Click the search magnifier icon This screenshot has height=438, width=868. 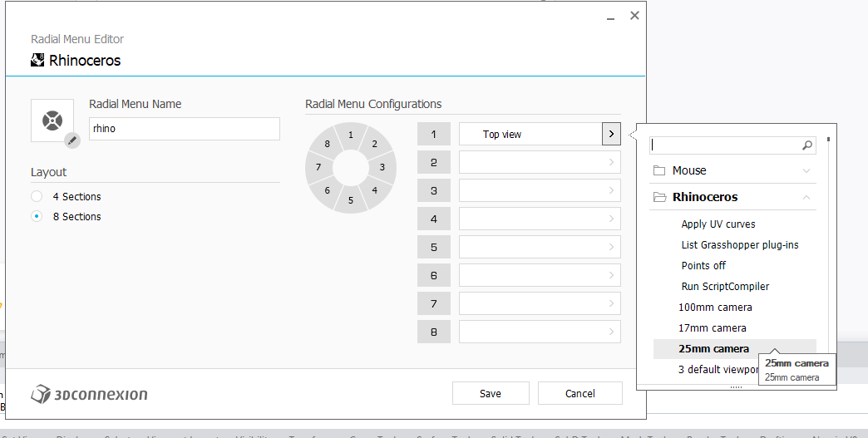point(807,145)
